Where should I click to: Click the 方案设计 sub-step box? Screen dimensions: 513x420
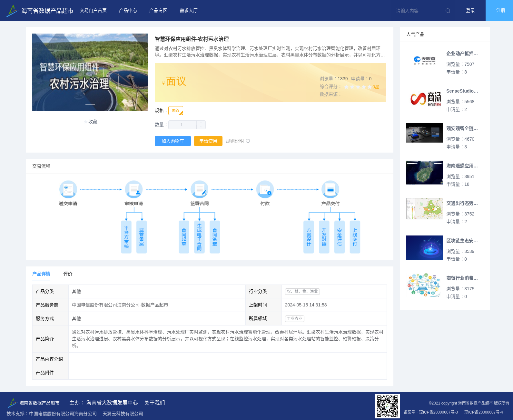pos(309,237)
